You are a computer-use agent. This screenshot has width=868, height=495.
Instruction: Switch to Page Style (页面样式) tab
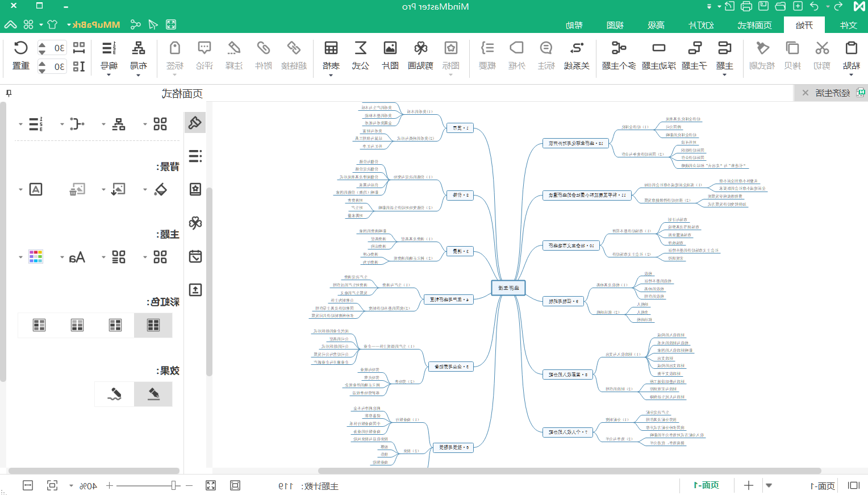point(755,25)
